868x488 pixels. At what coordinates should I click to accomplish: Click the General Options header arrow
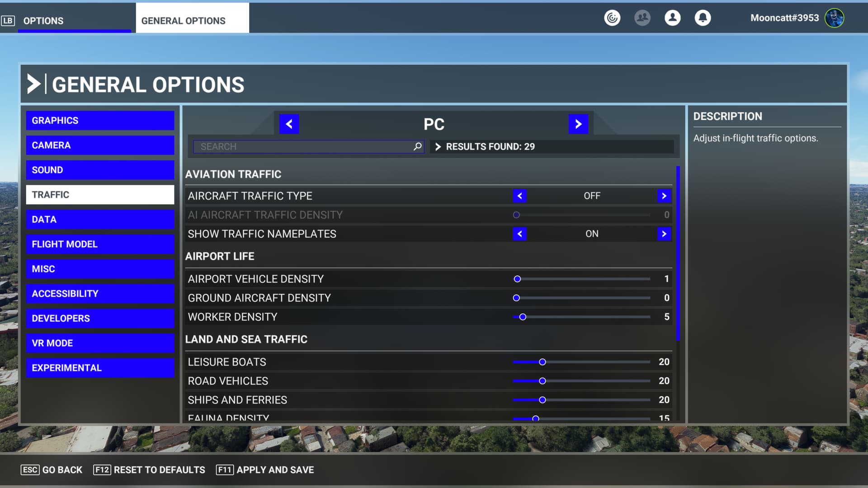tap(34, 84)
